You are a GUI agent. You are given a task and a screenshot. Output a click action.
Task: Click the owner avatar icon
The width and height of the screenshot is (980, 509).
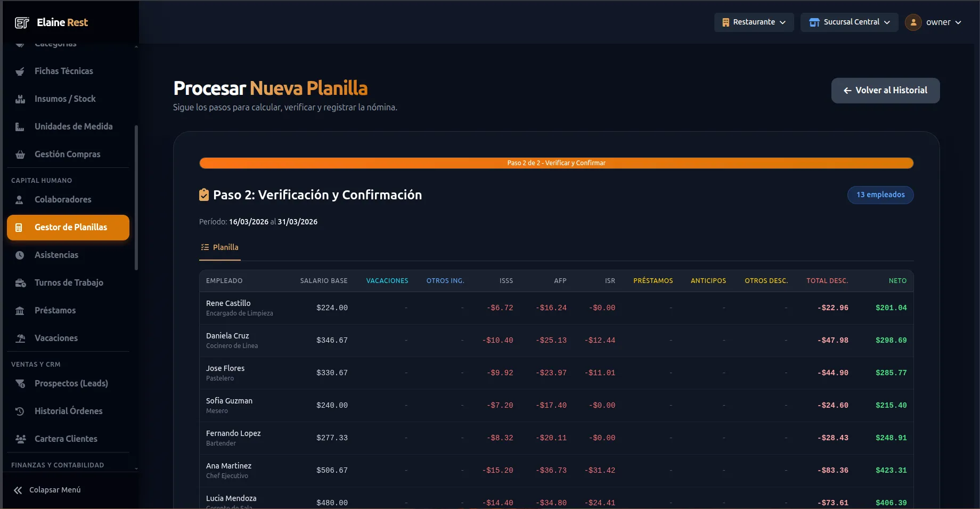pyautogui.click(x=913, y=22)
